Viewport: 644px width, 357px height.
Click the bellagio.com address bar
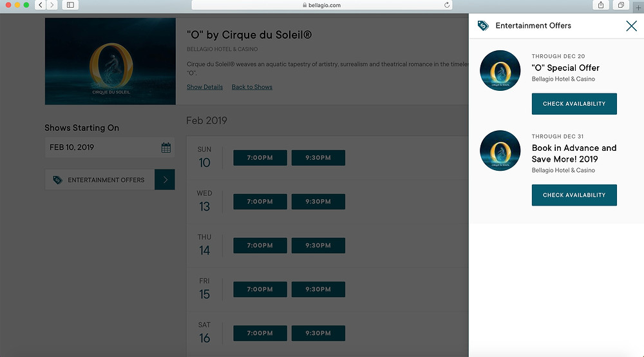coord(321,5)
